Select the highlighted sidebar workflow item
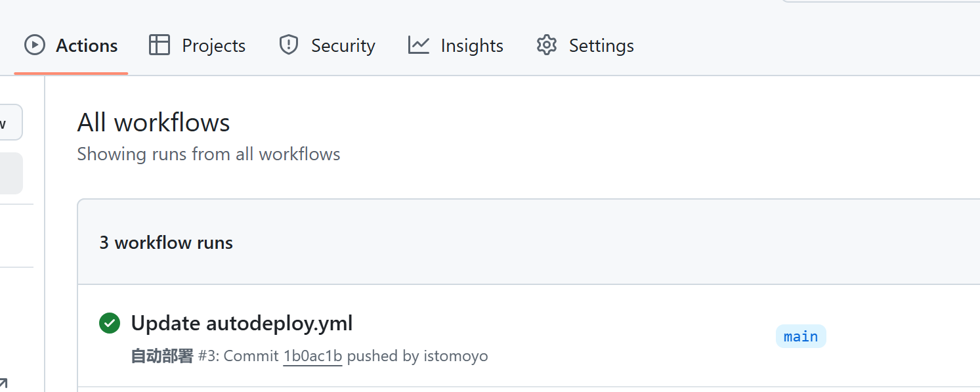Viewport: 980px width, 392px height. point(10,173)
